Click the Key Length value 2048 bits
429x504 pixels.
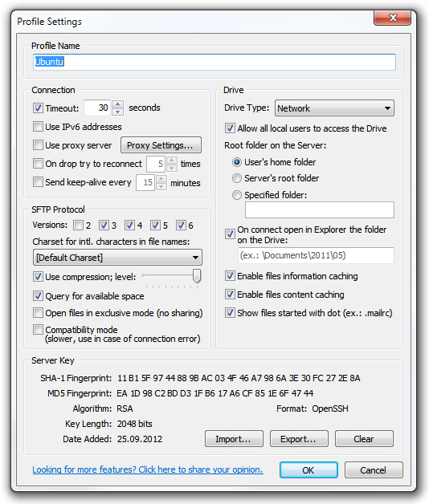(x=134, y=424)
